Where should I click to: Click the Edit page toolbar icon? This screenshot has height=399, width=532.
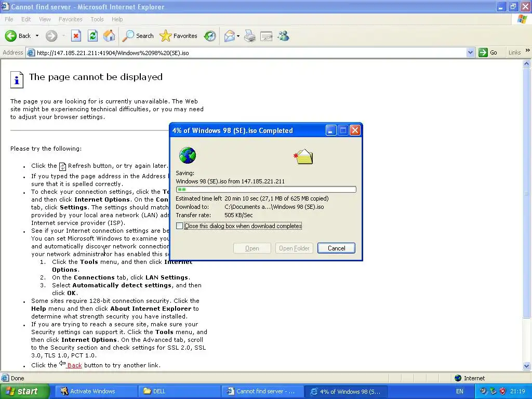click(x=267, y=36)
